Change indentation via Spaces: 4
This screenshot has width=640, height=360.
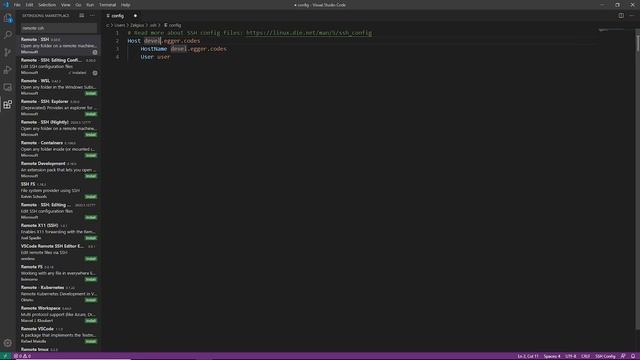[x=552, y=356]
